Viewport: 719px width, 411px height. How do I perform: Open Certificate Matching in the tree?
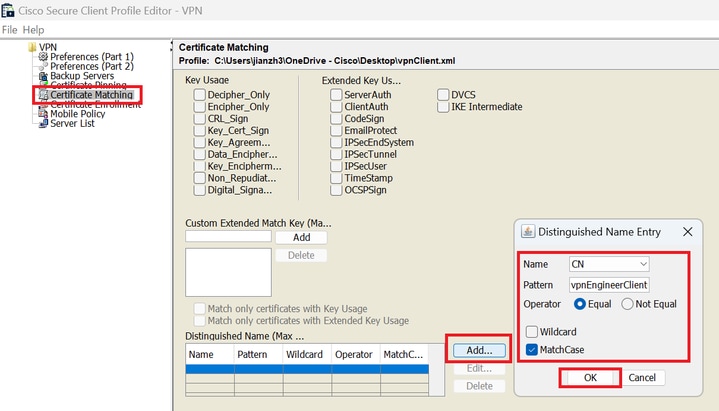pos(91,95)
